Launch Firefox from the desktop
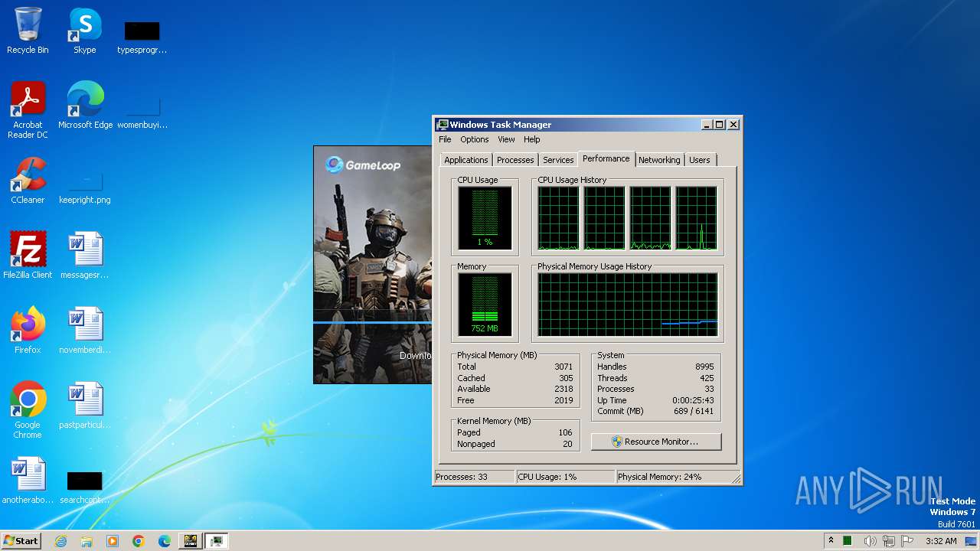This screenshot has width=980, height=551. point(28,330)
